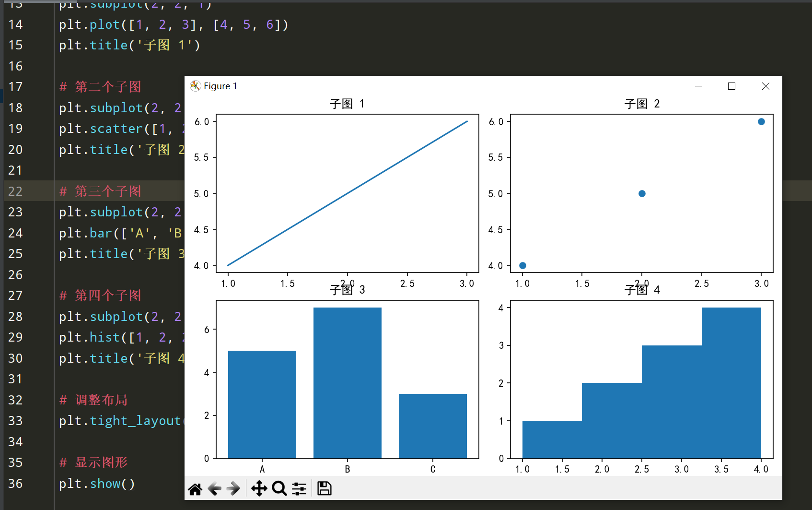
Task: Click the plt.show() code line
Action: (97, 483)
